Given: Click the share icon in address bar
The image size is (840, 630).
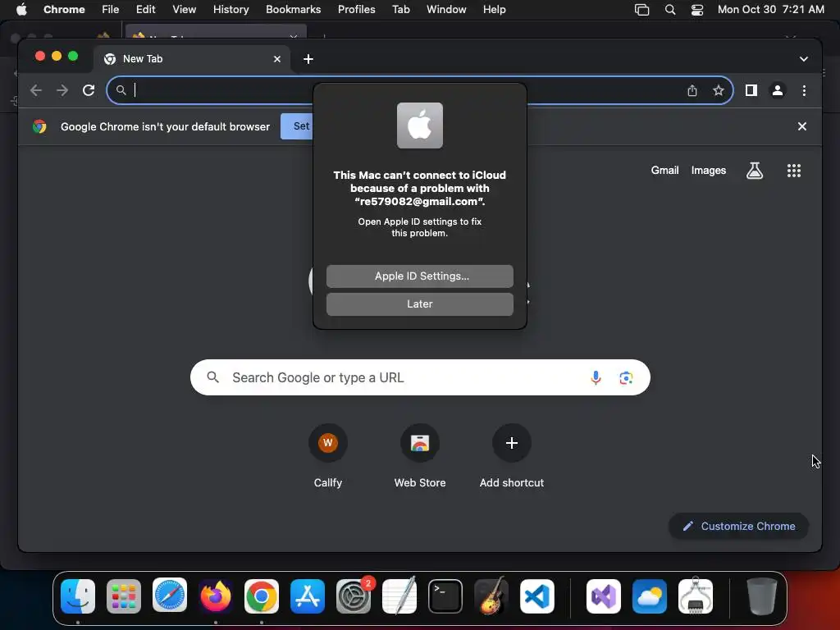Looking at the screenshot, I should pyautogui.click(x=692, y=90).
